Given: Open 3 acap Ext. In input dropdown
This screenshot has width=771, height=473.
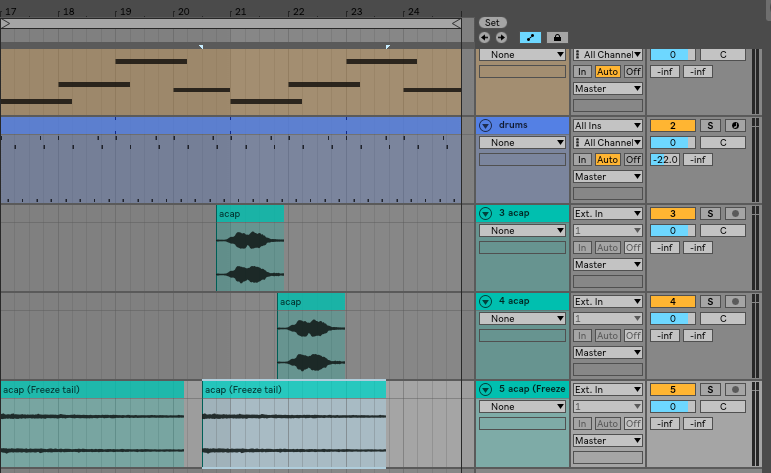Looking at the screenshot, I should [x=607, y=214].
